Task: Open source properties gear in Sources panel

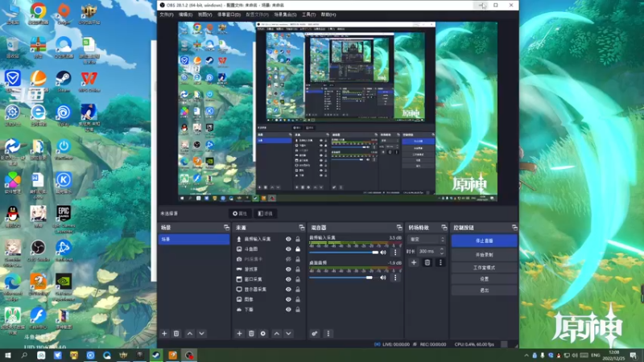Action: point(263,334)
